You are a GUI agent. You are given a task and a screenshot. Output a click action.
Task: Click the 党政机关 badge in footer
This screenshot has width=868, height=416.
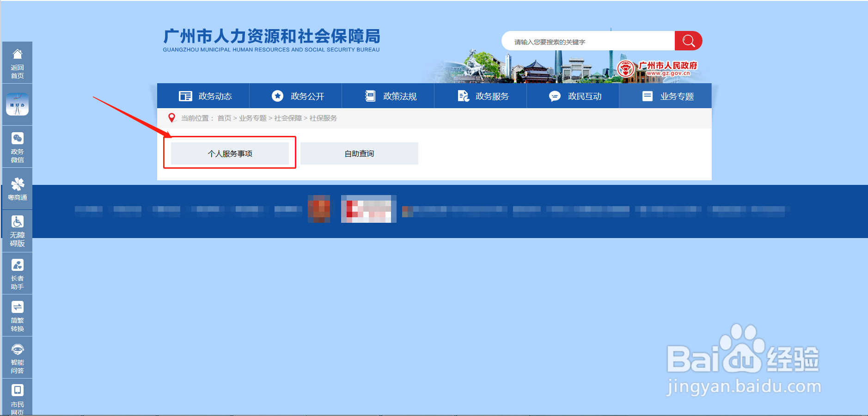[x=319, y=209]
